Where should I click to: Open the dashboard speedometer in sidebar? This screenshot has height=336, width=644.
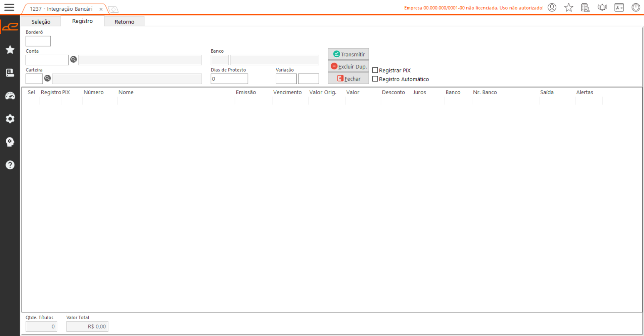click(x=10, y=96)
